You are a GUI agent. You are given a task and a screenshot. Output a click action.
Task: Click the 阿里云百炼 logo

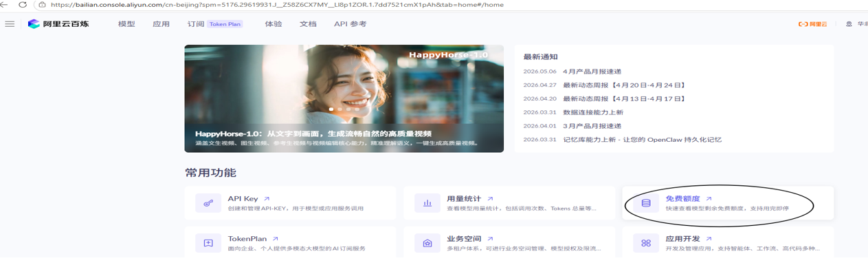click(58, 24)
